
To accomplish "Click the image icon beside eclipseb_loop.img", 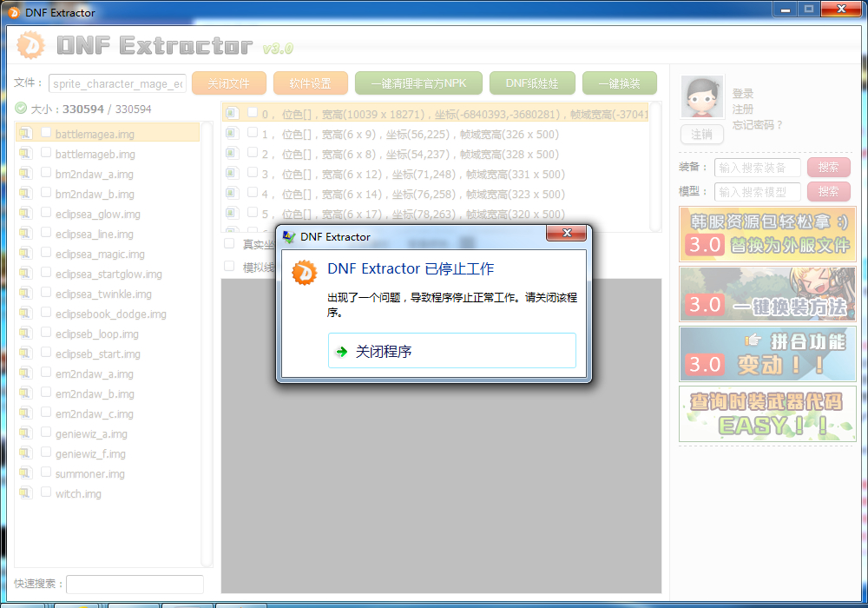I will click(x=25, y=333).
